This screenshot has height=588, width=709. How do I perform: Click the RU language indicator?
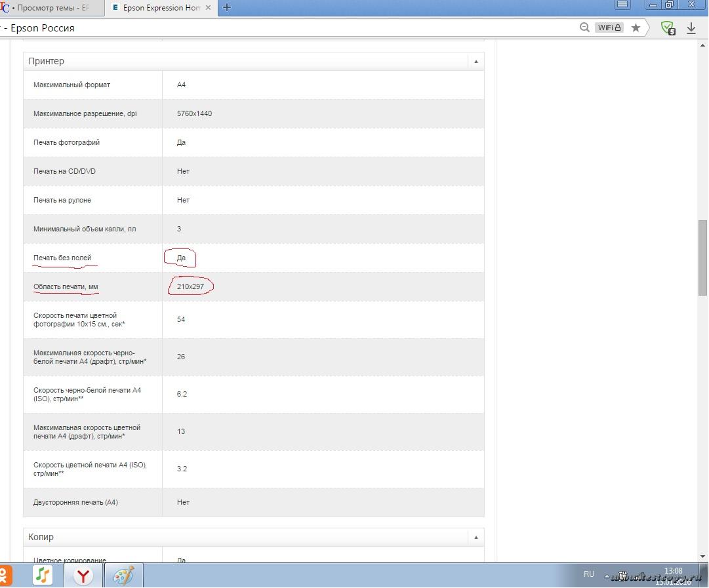[x=588, y=574]
